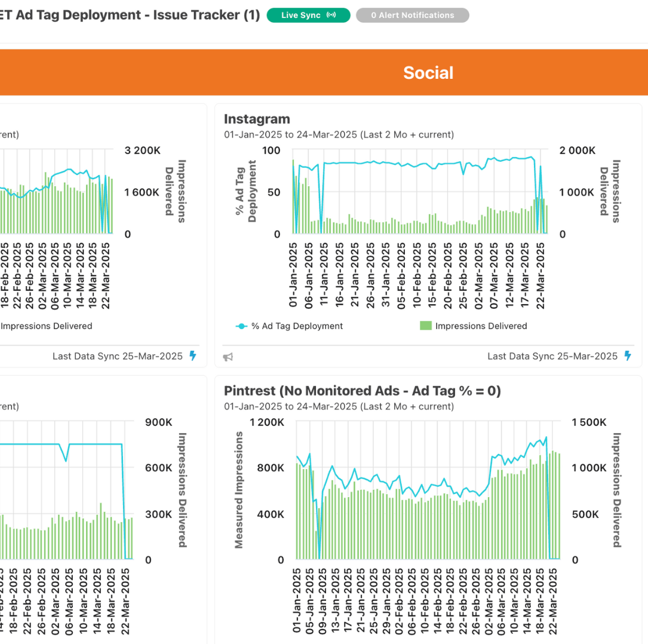Click the Measured Impressions axis label on Pintrest
This screenshot has height=644, width=648.
pyautogui.click(x=239, y=490)
